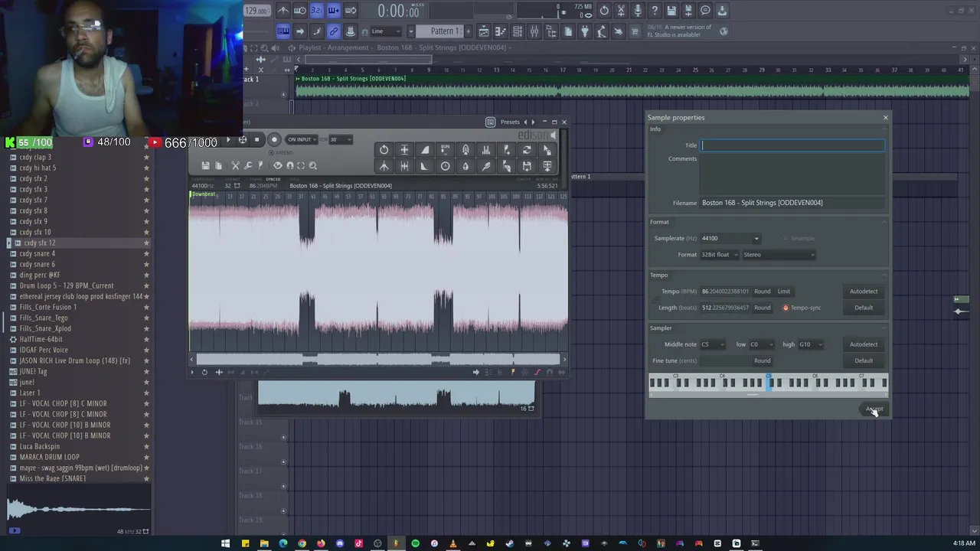The width and height of the screenshot is (980, 551).
Task: Click Edison's undo circular arrow button
Action: point(384,150)
